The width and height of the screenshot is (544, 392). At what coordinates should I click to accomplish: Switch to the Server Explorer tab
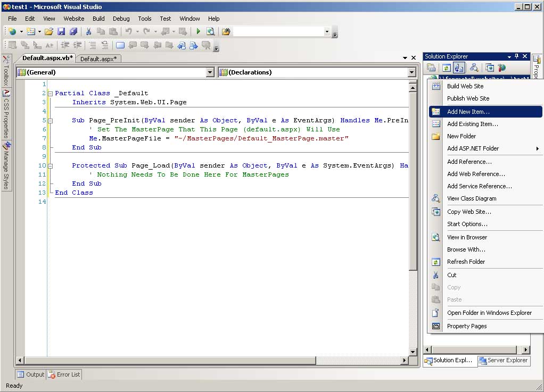(x=504, y=361)
